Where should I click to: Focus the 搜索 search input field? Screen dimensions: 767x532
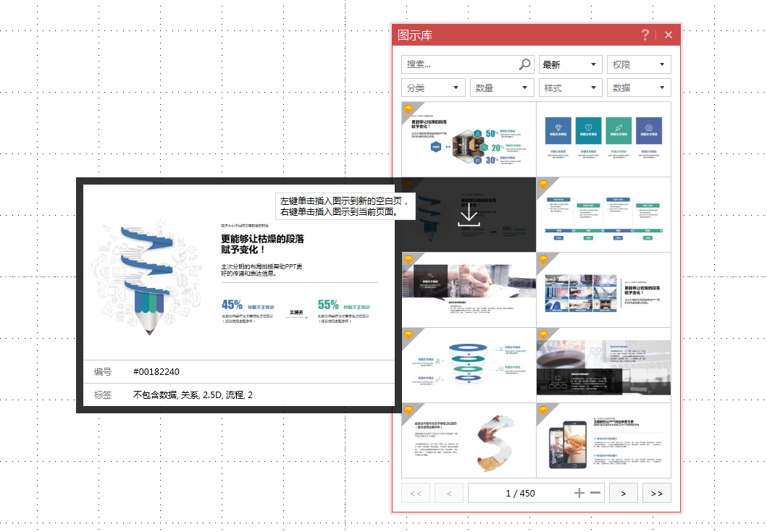(x=468, y=64)
